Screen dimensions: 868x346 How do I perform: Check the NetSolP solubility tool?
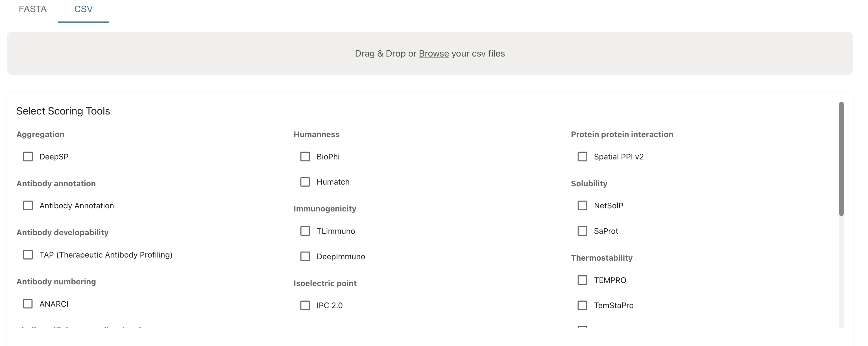click(582, 205)
